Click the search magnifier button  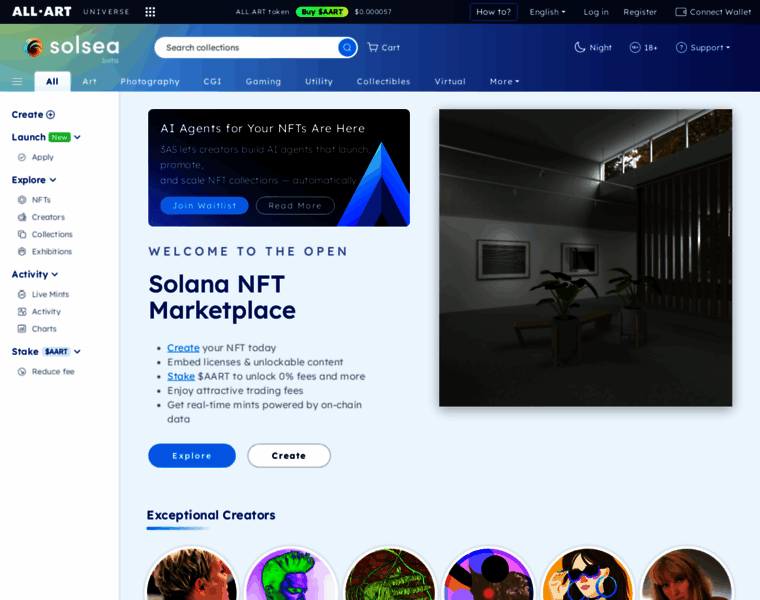pyautogui.click(x=347, y=47)
